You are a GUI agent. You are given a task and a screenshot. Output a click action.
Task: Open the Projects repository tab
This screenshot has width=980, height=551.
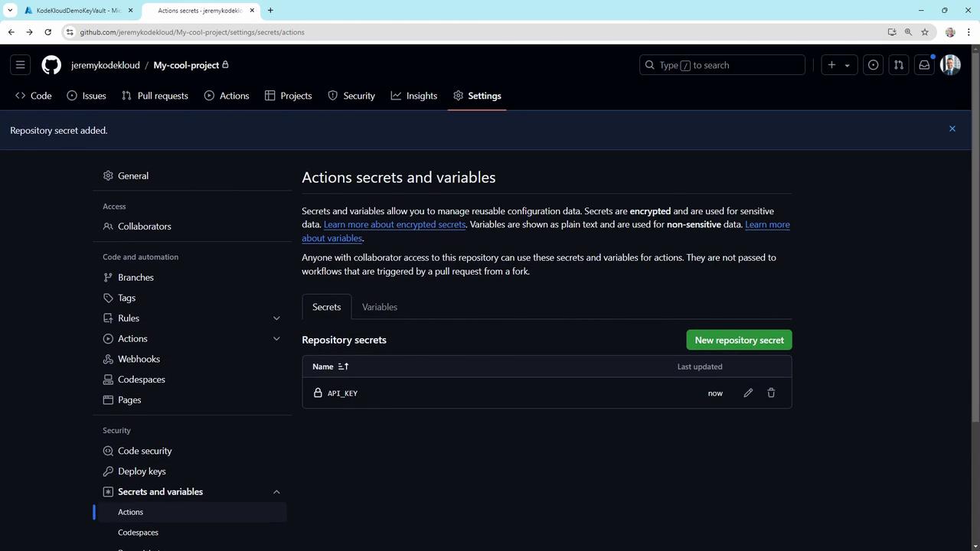click(289, 96)
